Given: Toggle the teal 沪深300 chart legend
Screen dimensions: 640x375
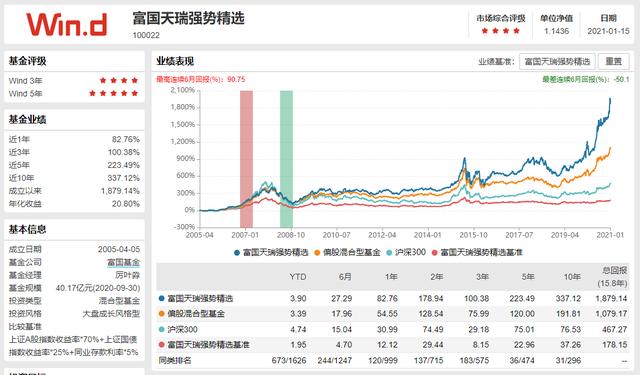Looking at the screenshot, I should pyautogui.click(x=406, y=253).
